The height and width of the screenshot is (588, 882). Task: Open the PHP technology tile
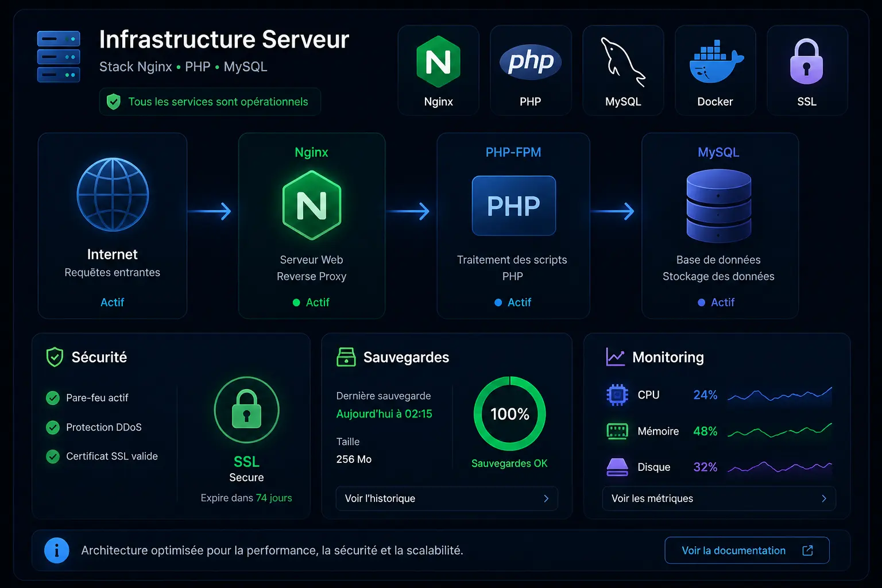[531, 70]
